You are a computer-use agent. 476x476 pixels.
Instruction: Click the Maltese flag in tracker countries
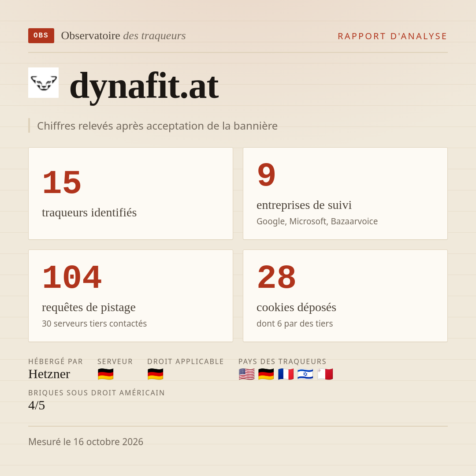click(x=325, y=374)
